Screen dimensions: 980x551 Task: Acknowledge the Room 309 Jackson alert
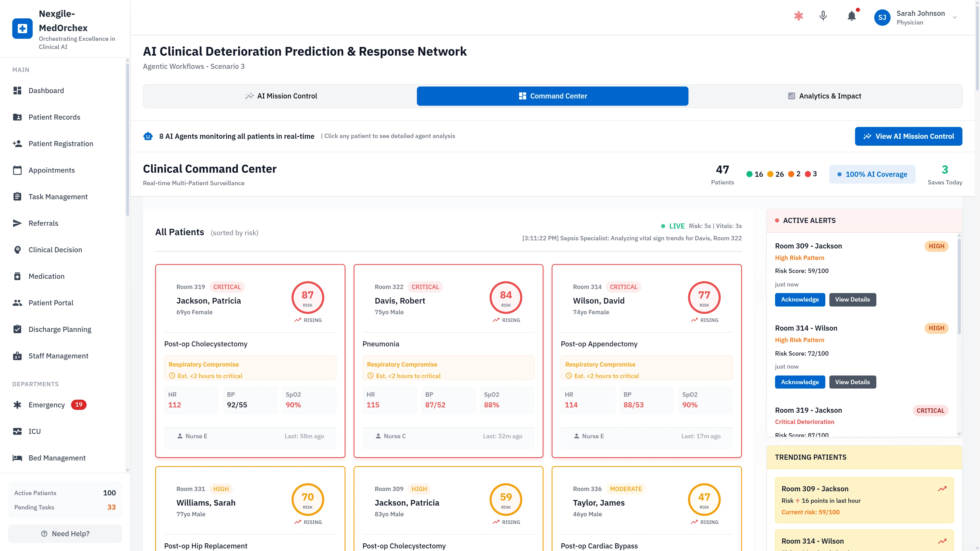coord(800,300)
